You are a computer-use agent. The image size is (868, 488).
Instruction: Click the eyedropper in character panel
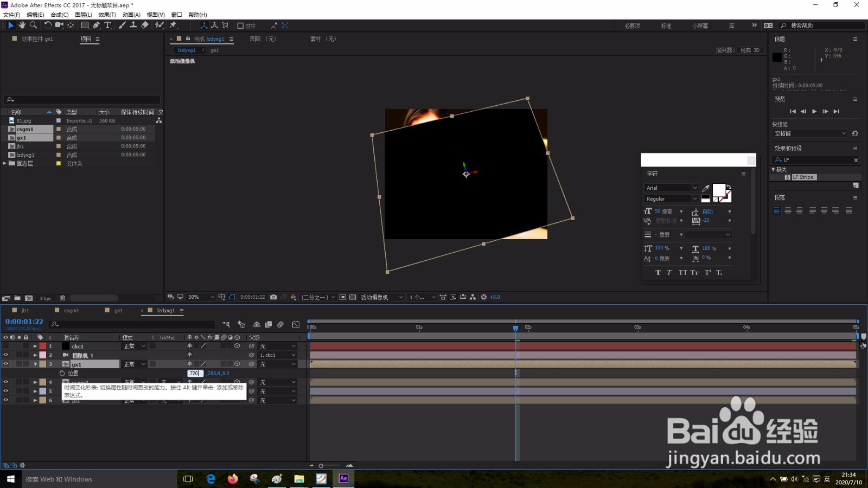[706, 188]
